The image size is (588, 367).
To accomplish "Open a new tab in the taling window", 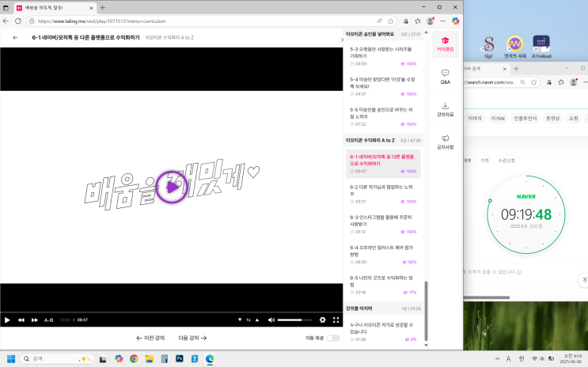I will (102, 7).
